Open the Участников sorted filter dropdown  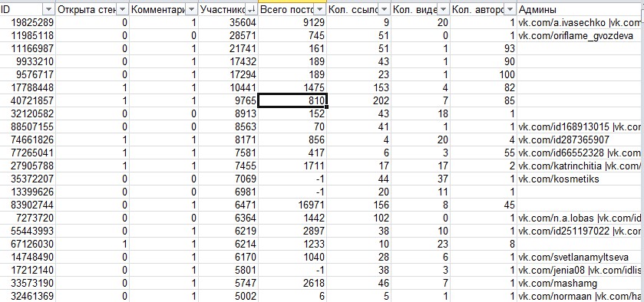[251, 9]
